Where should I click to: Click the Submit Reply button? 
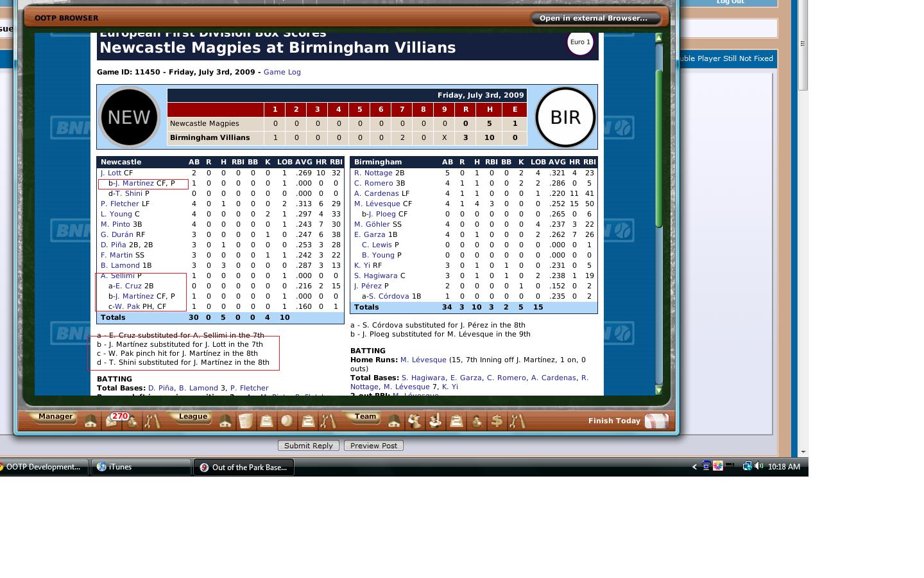coord(308,446)
